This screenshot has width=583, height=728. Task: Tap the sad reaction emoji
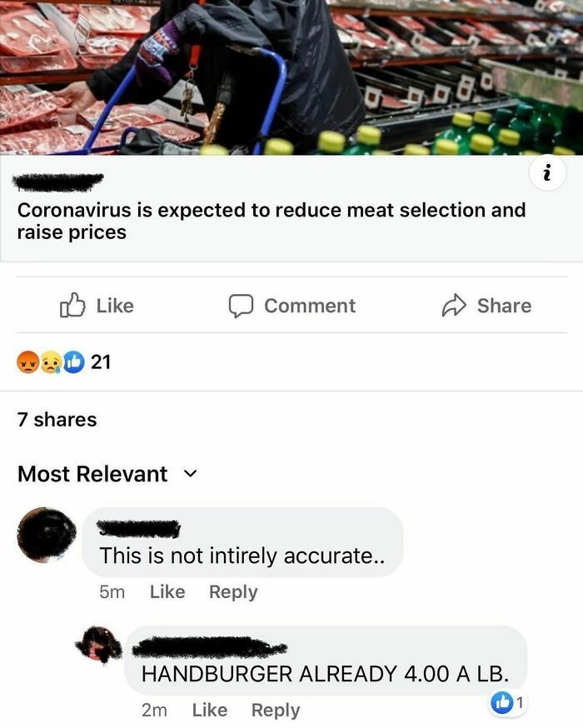(x=51, y=362)
